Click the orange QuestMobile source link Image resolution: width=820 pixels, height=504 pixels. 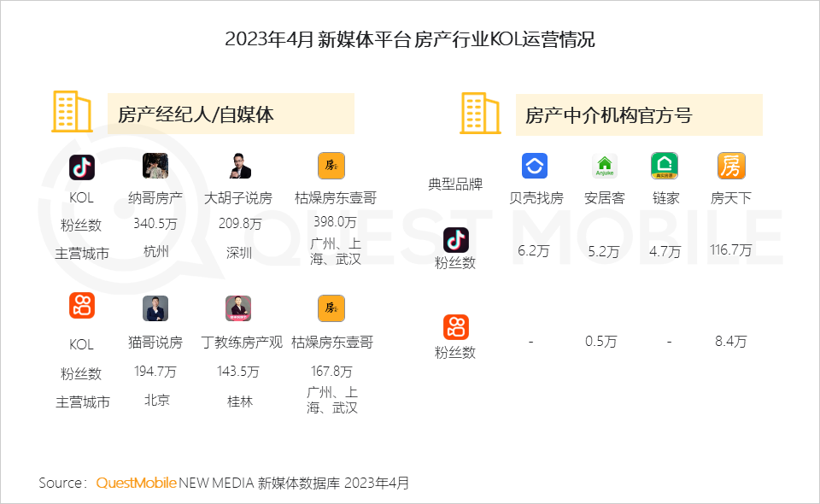tap(136, 483)
